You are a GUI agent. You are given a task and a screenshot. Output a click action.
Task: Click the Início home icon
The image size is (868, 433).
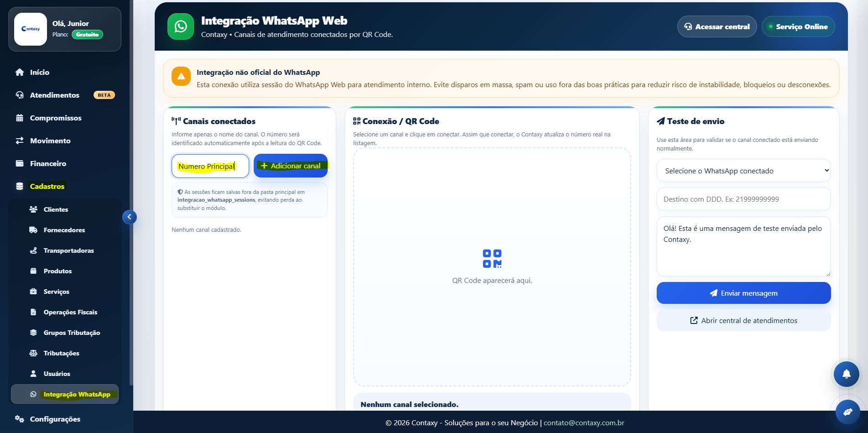coord(20,72)
